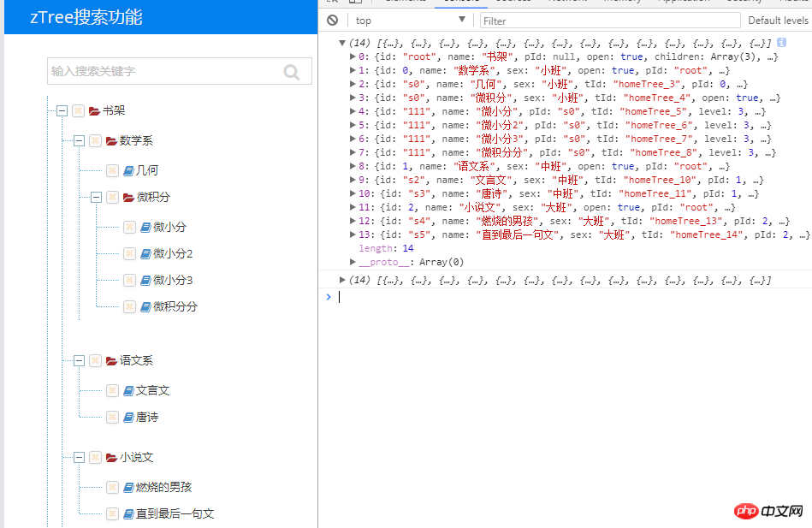812x528 pixels.
Task: Expand array entry 8 named 语文系
Action: tap(353, 166)
